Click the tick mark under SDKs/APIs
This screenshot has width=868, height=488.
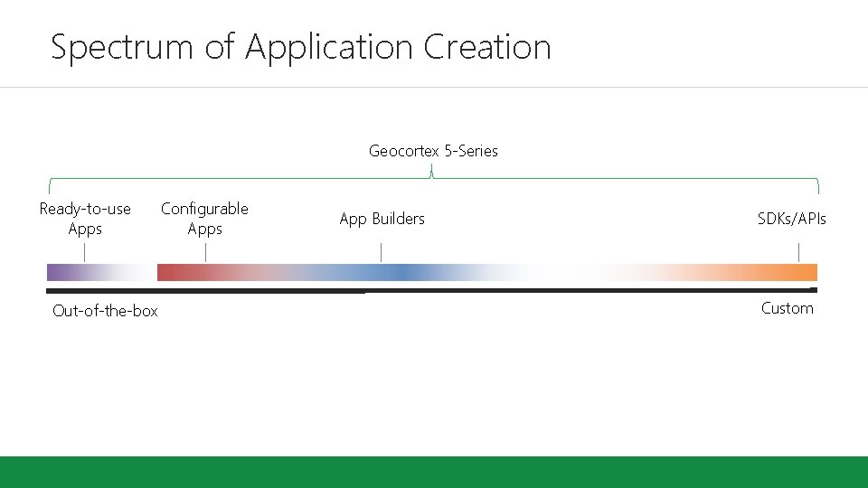pyautogui.click(x=798, y=252)
